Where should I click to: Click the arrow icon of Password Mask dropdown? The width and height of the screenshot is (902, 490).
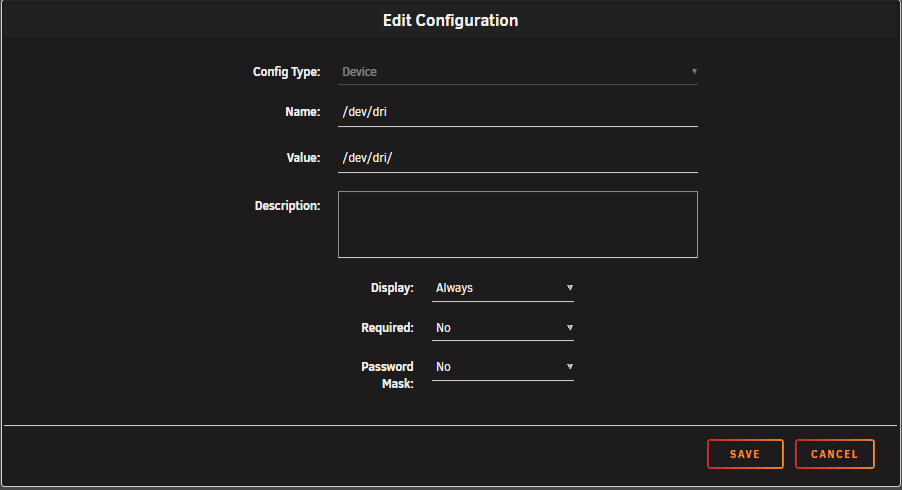pos(570,367)
